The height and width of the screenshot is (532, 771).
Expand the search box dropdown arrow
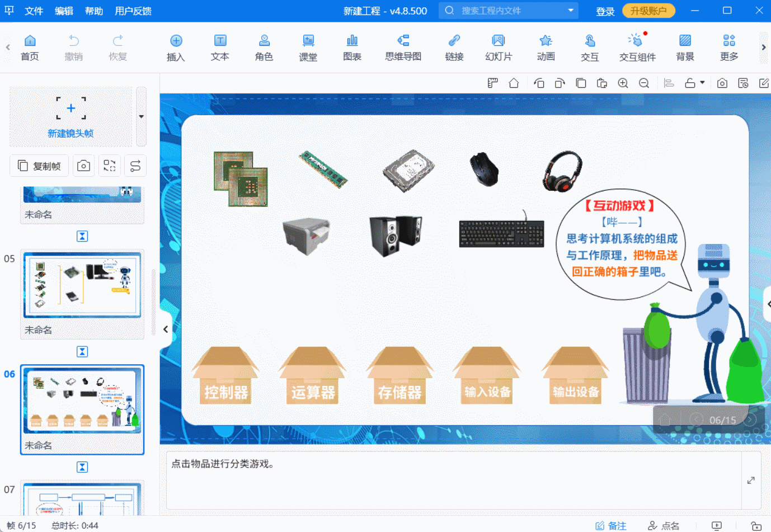[x=571, y=10]
